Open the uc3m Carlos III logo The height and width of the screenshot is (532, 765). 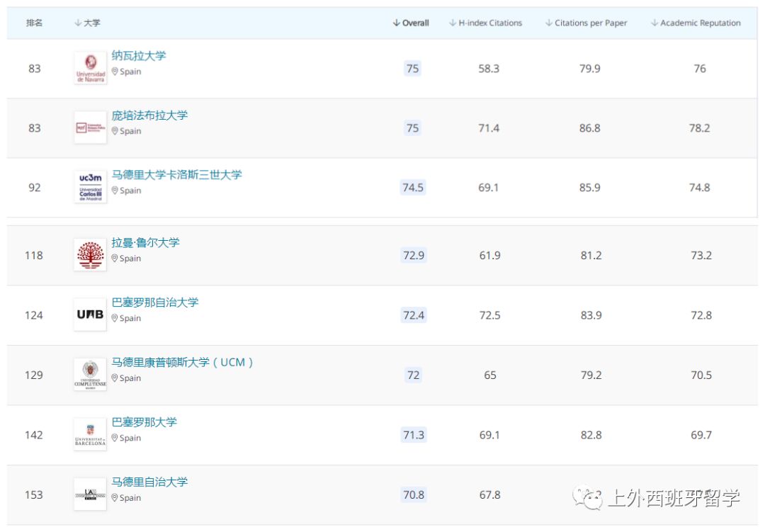point(90,188)
